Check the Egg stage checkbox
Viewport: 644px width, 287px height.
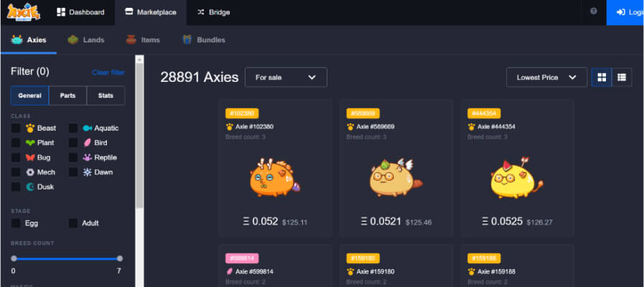coord(16,223)
